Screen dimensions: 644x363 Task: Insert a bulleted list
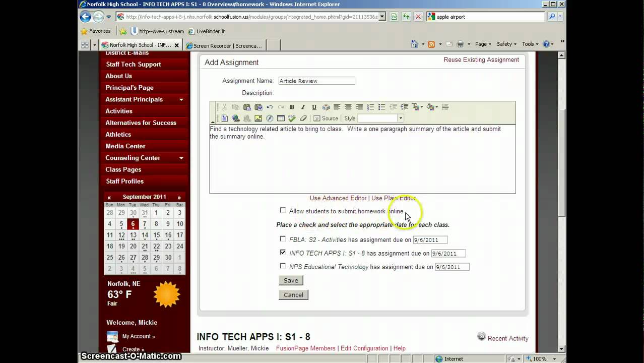381,107
